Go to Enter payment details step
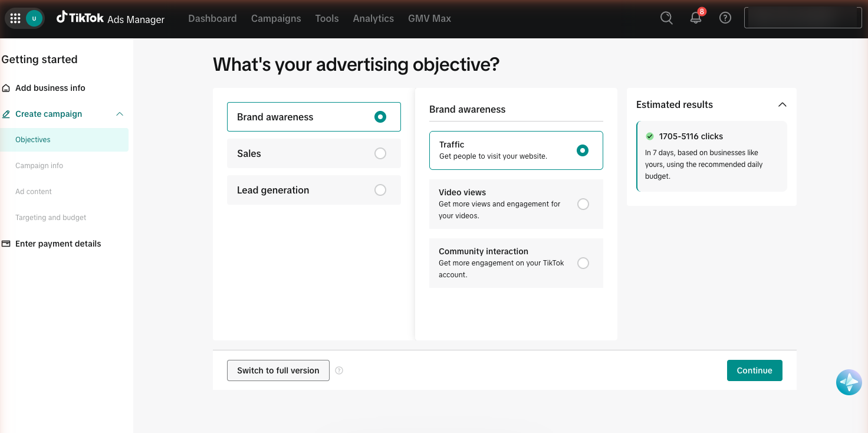This screenshot has width=868, height=433. (x=58, y=244)
